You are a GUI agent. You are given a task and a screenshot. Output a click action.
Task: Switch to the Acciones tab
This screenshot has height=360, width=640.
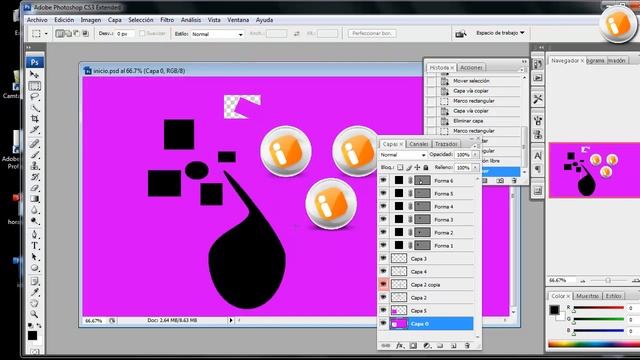pyautogui.click(x=471, y=67)
